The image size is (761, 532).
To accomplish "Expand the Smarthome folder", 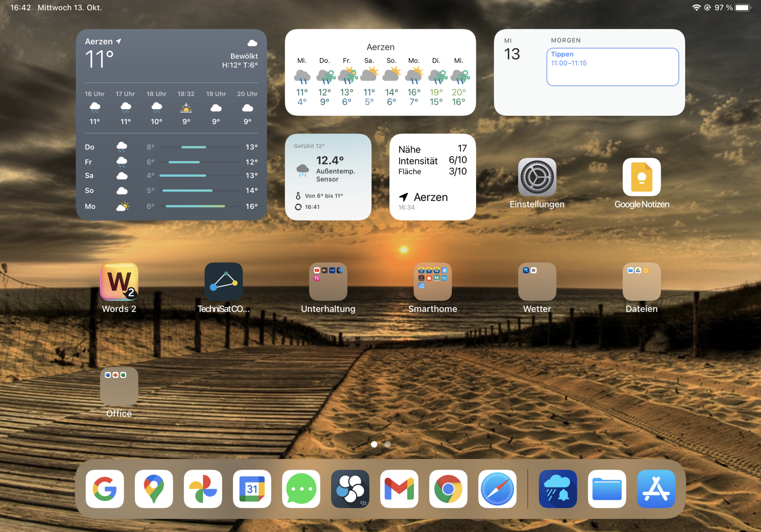I will [432, 281].
